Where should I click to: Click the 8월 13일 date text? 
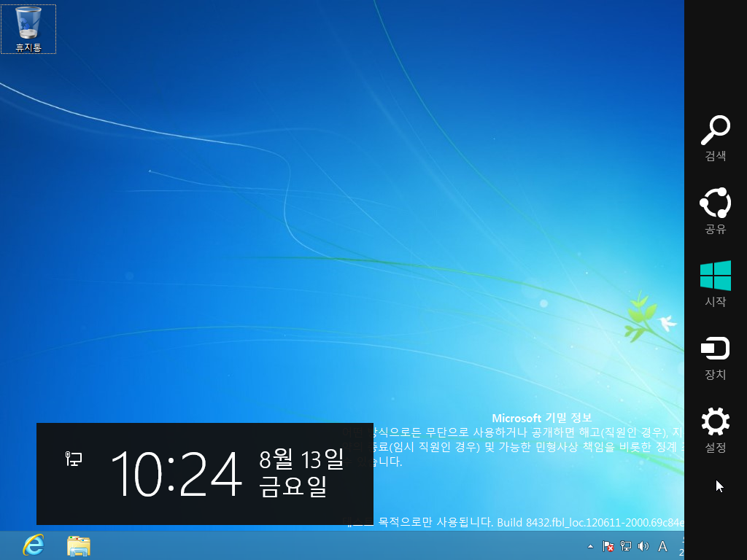[301, 459]
